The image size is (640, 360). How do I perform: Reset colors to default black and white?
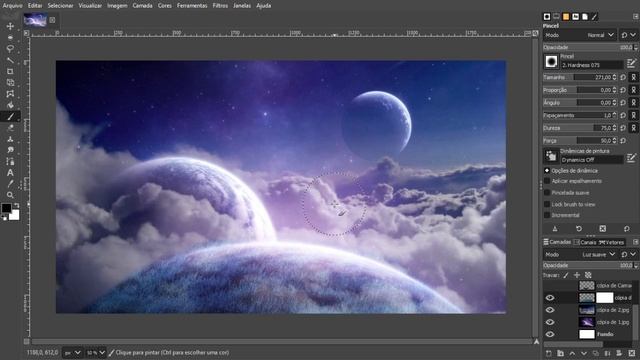pos(4,218)
